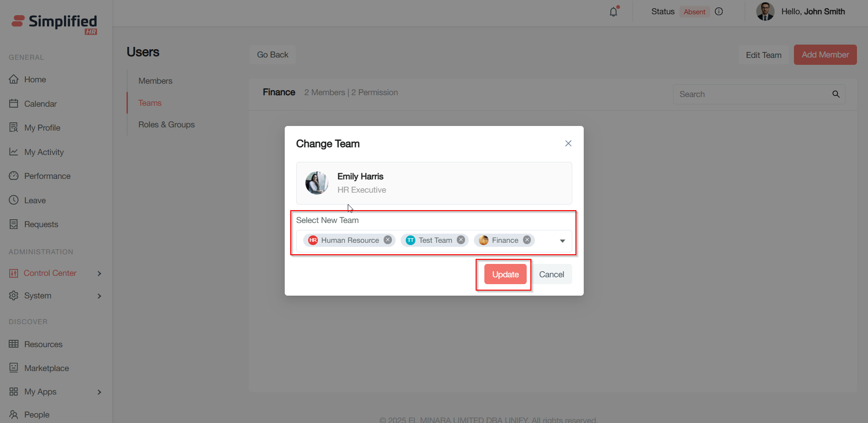Image resolution: width=868 pixels, height=423 pixels.
Task: Click the notification bell icon
Action: [x=614, y=12]
